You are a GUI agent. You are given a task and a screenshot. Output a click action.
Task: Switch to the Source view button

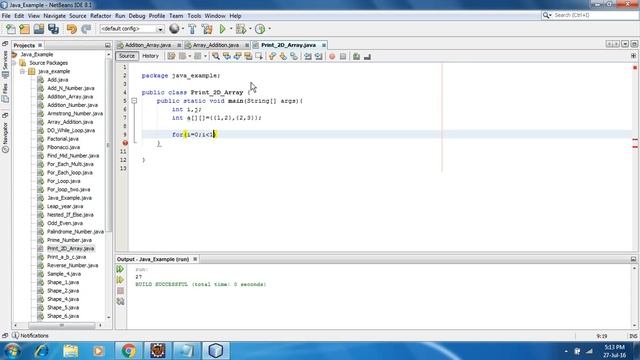[x=127, y=56]
